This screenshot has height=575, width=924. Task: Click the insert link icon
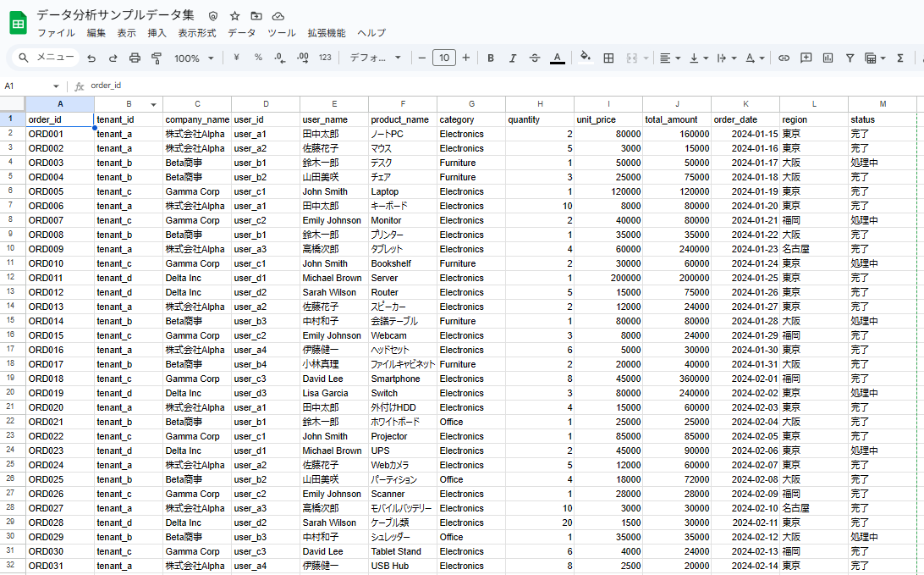point(784,58)
